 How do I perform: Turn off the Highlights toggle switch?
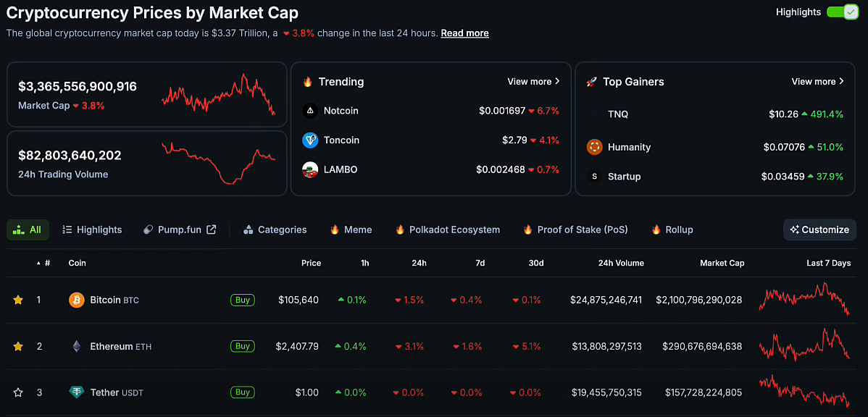tap(842, 12)
